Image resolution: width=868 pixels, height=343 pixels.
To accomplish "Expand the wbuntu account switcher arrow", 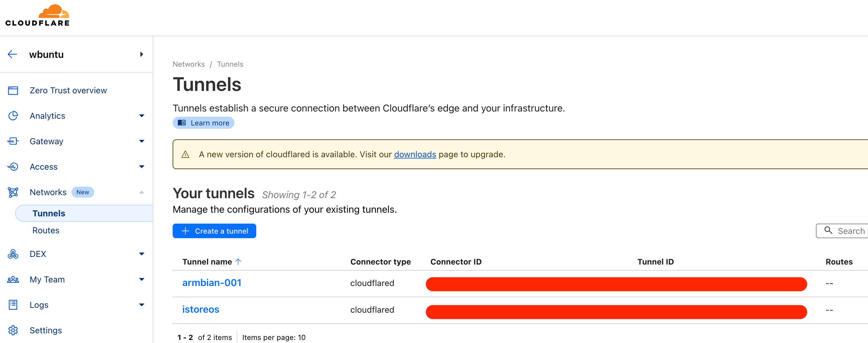I will (x=141, y=54).
